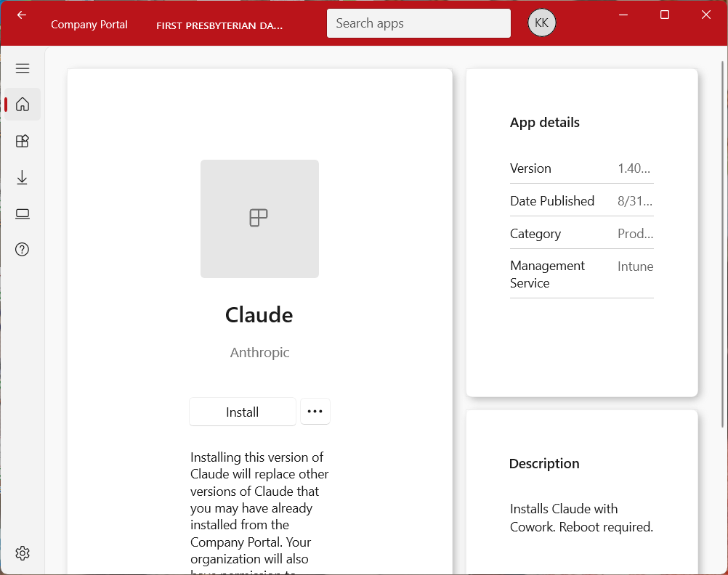
Task: Click the Search apps field
Action: [418, 23]
